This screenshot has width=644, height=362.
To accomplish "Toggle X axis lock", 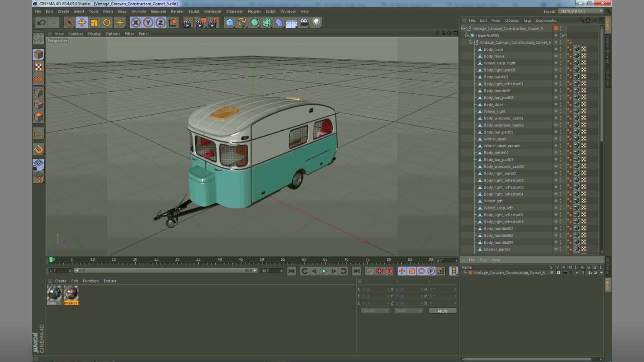I will [136, 23].
